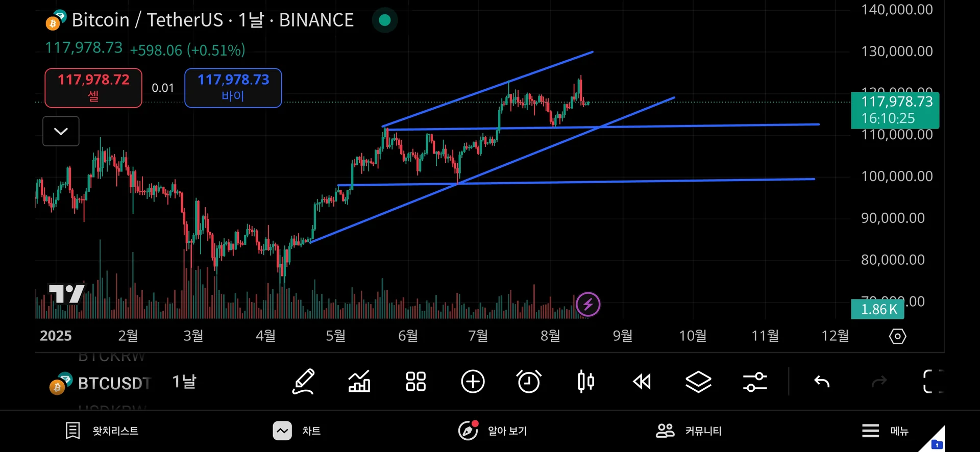This screenshot has height=452, width=980.
Task: Tap the plus circle add icon
Action: pos(473,382)
